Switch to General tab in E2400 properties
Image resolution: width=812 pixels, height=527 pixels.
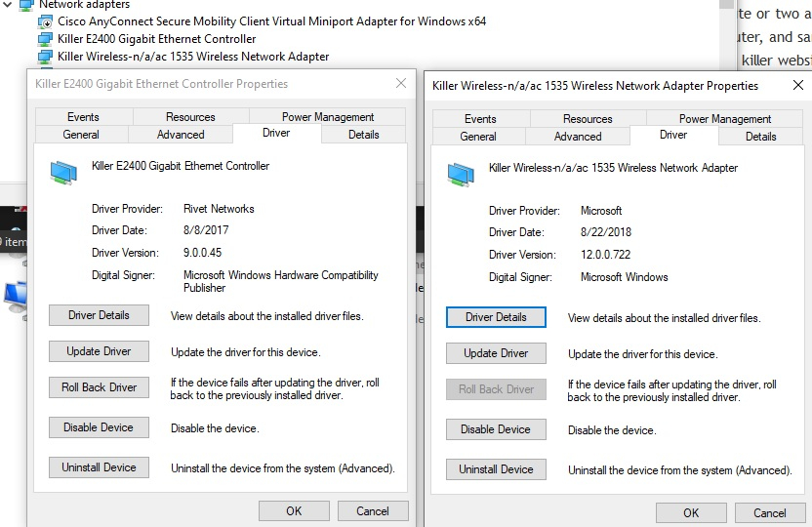81,135
